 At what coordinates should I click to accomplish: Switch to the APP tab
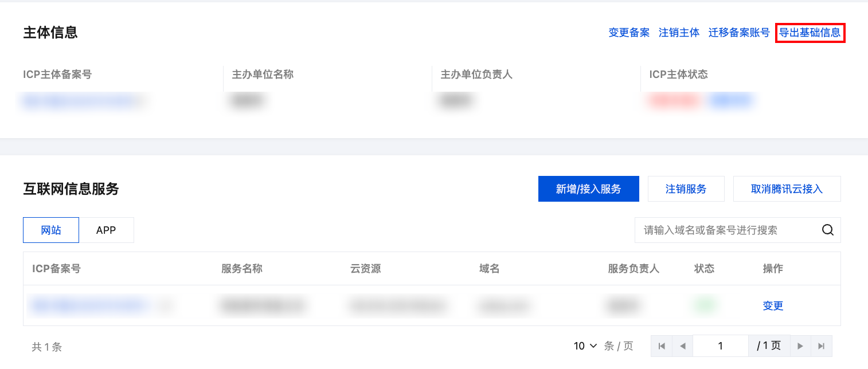[106, 230]
